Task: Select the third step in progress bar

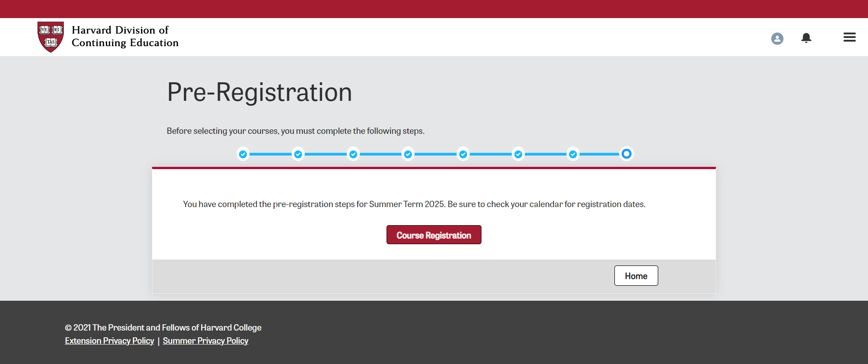Action: pyautogui.click(x=354, y=154)
